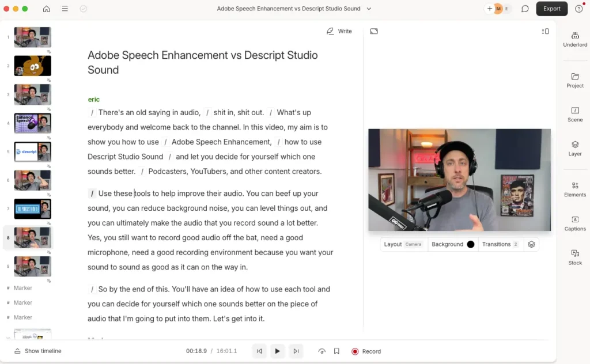Image resolution: width=590 pixels, height=364 pixels.
Task: Open the hamburger menu icon
Action: (x=65, y=9)
